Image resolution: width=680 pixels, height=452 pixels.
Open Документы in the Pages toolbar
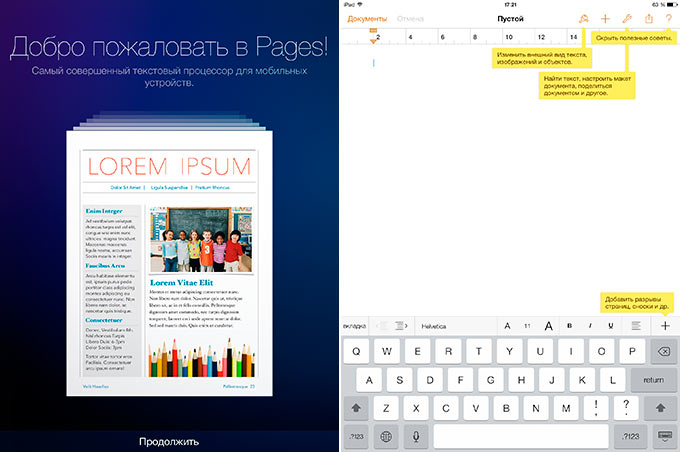[x=367, y=19]
